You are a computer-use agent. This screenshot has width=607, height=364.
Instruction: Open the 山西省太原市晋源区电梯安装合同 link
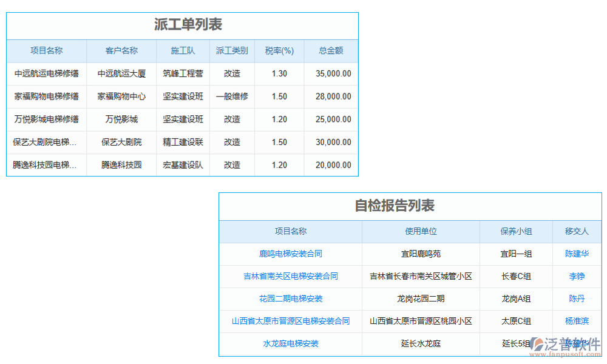(x=290, y=322)
